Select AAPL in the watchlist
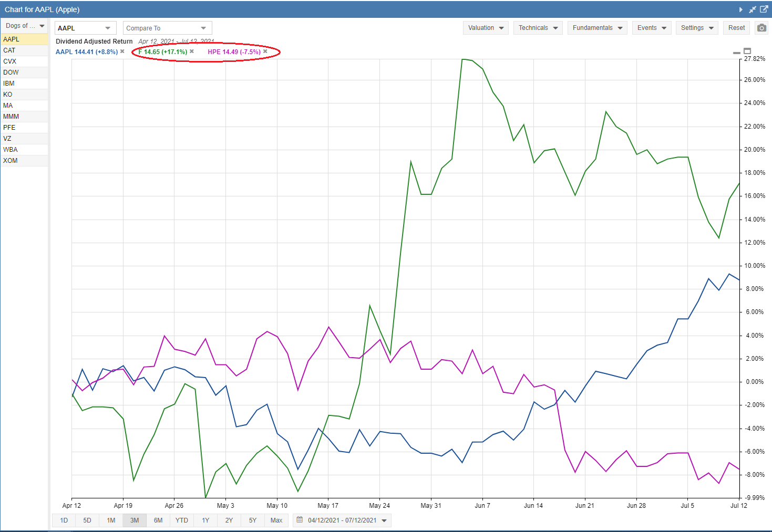 24,39
